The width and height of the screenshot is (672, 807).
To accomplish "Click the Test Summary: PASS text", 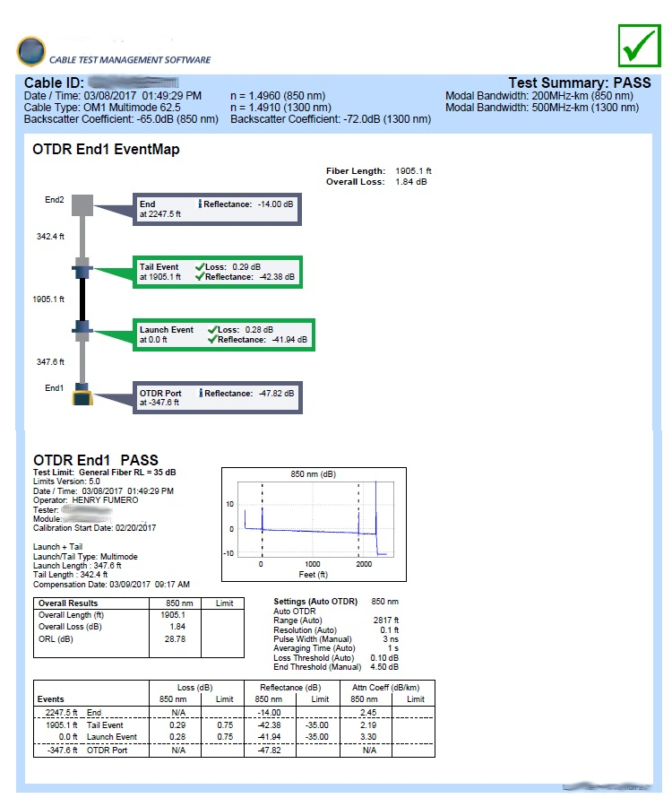I will [x=573, y=82].
